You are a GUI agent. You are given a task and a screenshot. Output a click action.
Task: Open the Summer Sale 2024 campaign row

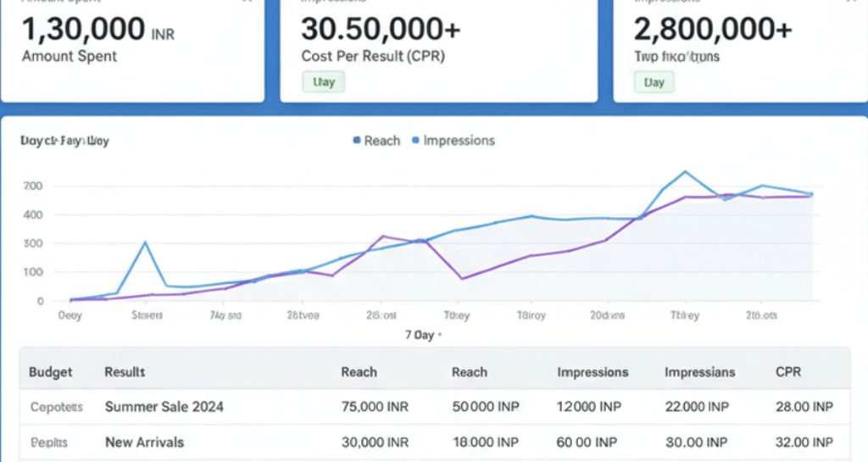coord(435,407)
